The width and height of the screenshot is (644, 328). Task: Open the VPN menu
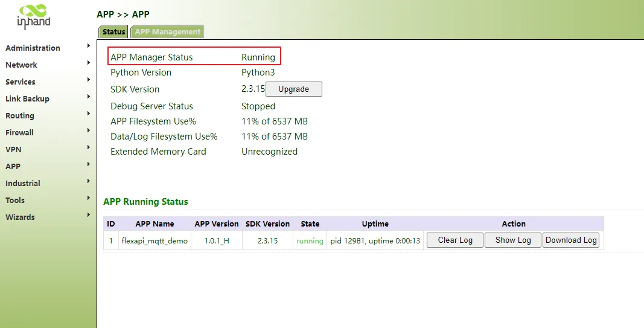(13, 150)
